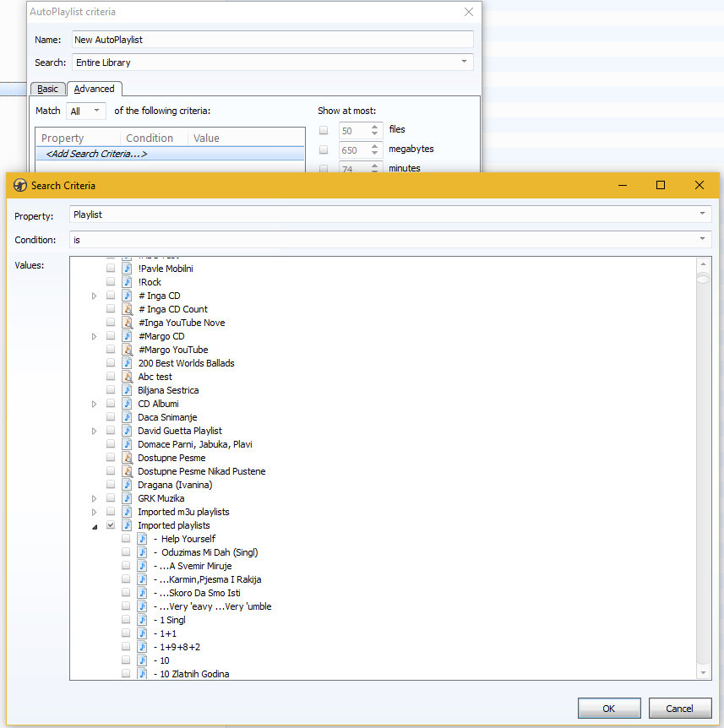Check the box for Daca Snimanje playlist
Viewport: 724px width, 728px height.
click(x=111, y=417)
